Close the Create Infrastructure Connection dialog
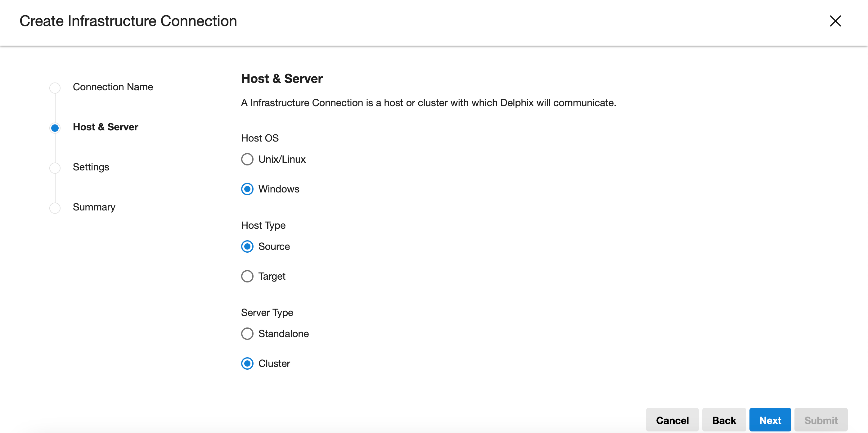The height and width of the screenshot is (433, 868). tap(835, 21)
